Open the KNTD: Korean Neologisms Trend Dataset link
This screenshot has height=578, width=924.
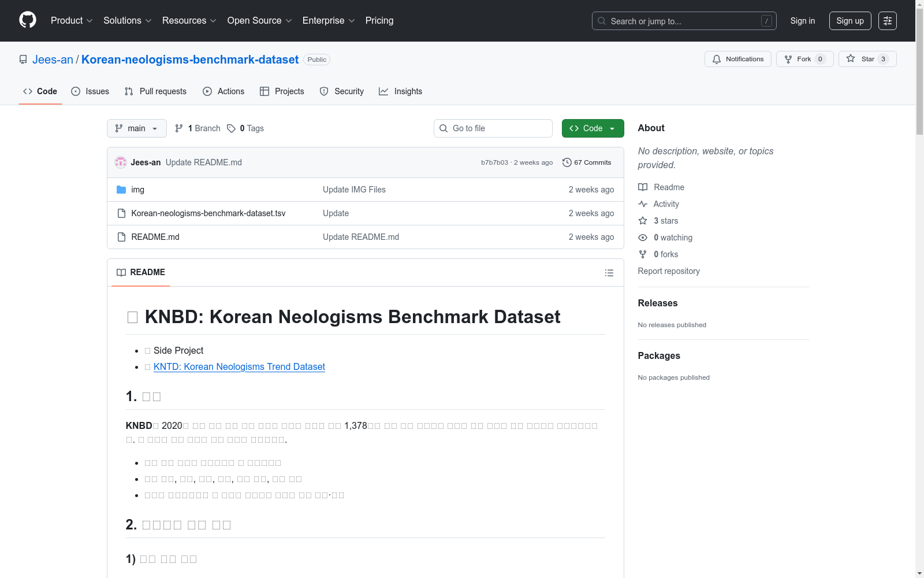click(239, 366)
